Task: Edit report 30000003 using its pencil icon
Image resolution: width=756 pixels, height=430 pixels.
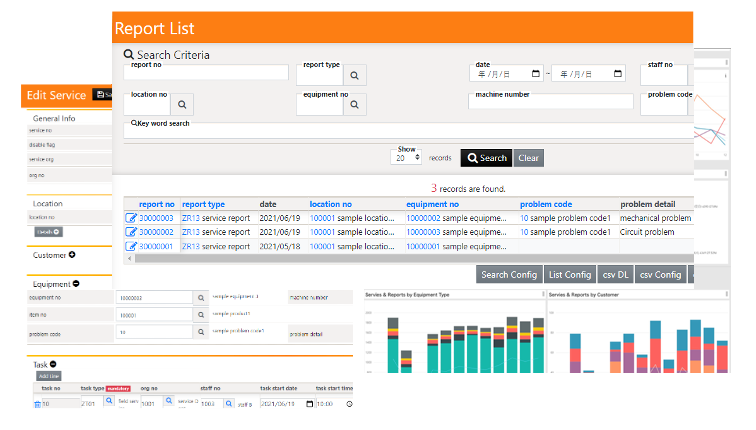Action: point(130,218)
